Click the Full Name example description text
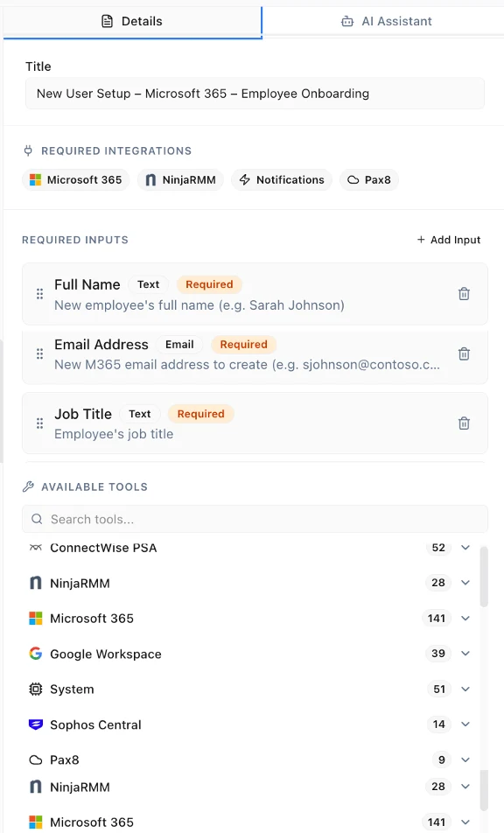The height and width of the screenshot is (833, 504). coord(199,305)
